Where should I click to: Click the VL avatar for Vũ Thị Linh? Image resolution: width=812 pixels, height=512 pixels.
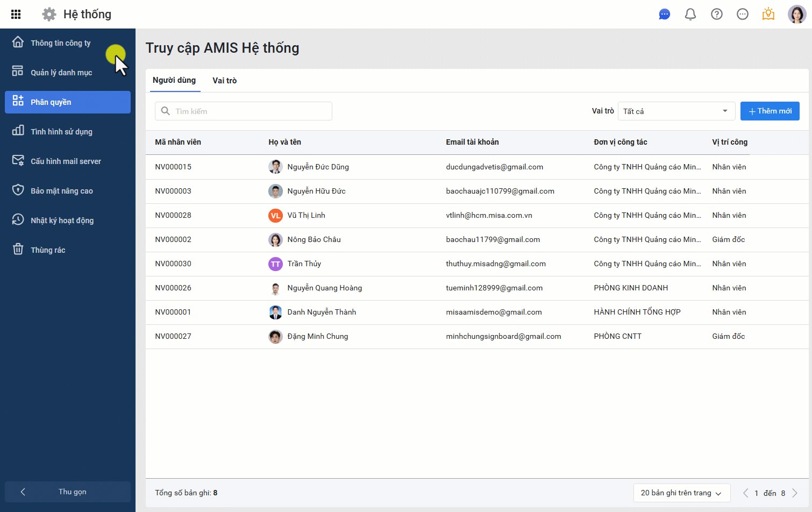pos(275,216)
